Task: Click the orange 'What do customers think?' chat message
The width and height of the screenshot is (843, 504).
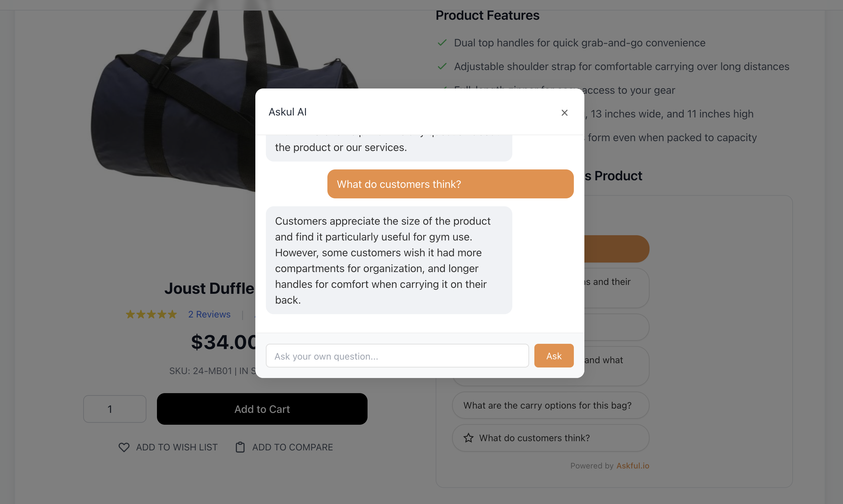Action: click(450, 184)
